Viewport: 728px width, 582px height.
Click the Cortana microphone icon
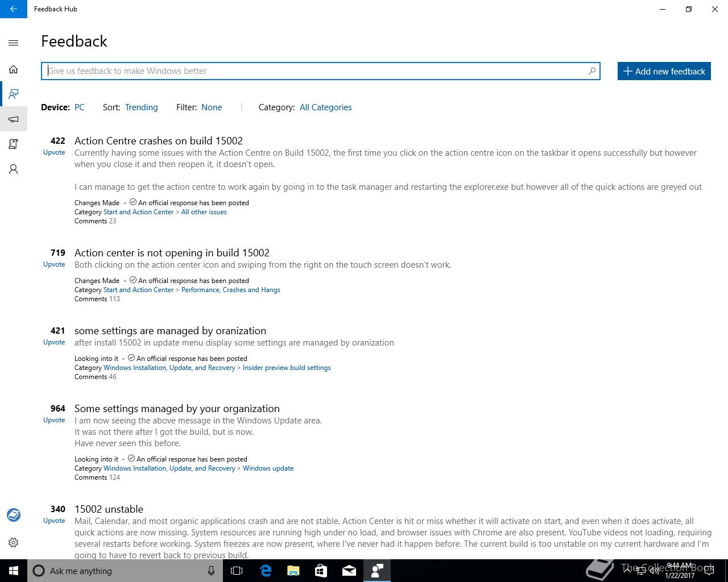211,571
